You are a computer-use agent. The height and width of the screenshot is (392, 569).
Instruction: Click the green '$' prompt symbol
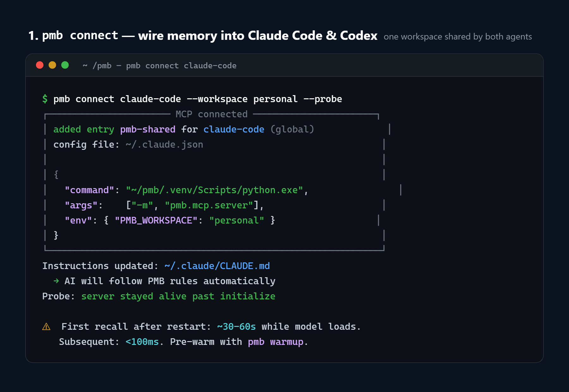point(45,99)
